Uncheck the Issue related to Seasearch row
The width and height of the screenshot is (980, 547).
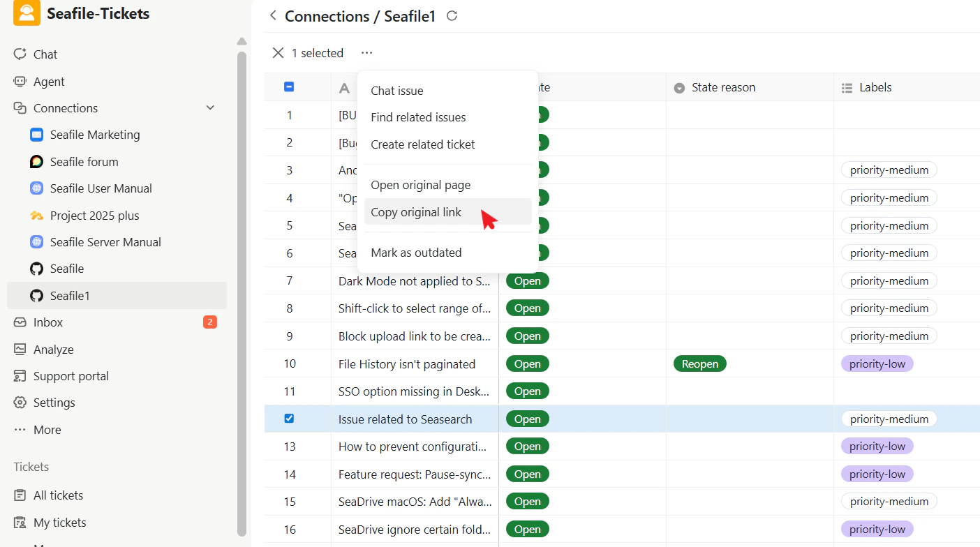289,419
